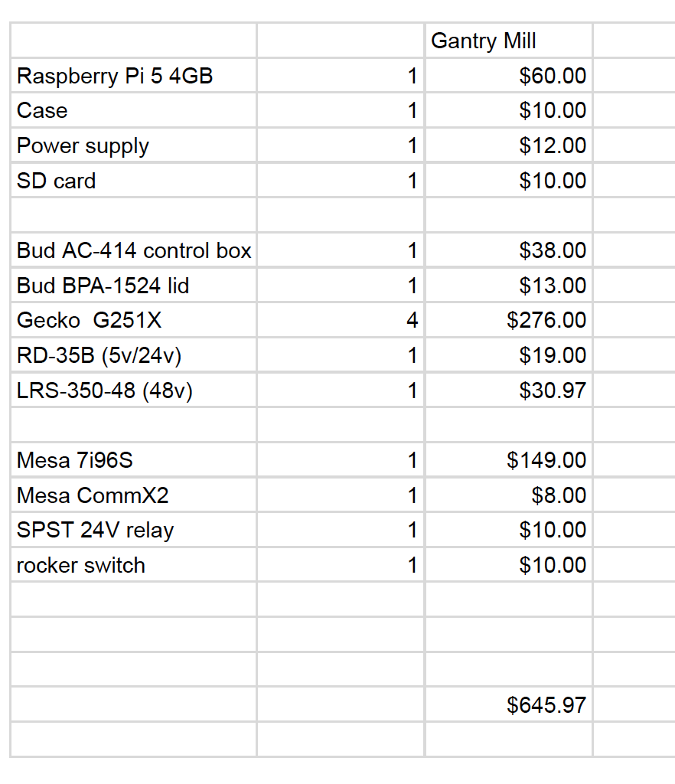675x784 pixels.
Task: Select the $60.00 price cell
Action: [x=509, y=76]
